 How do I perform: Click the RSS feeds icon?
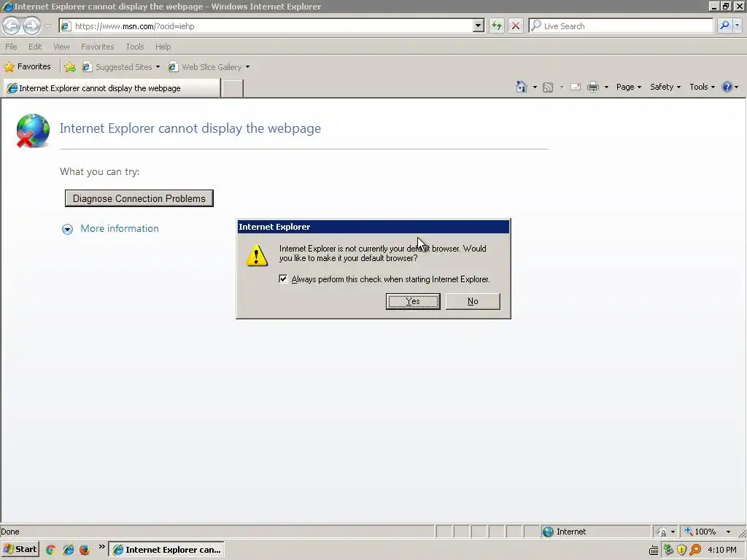point(548,87)
